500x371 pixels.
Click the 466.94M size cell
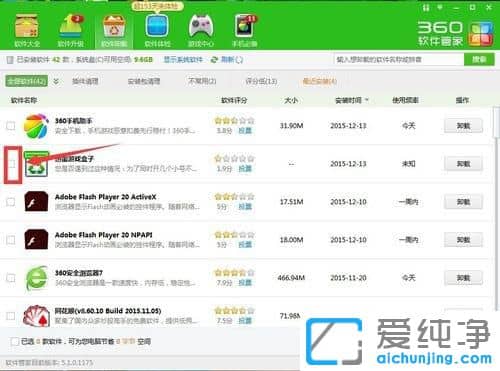[x=291, y=277]
